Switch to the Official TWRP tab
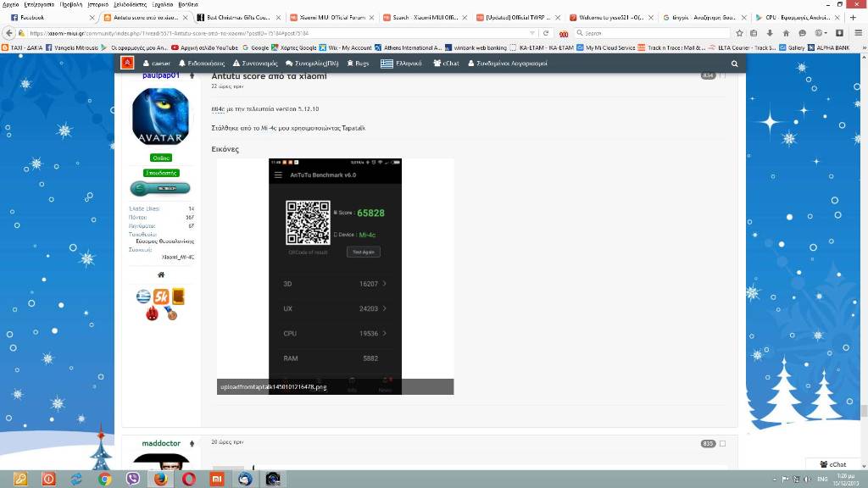 (x=518, y=18)
